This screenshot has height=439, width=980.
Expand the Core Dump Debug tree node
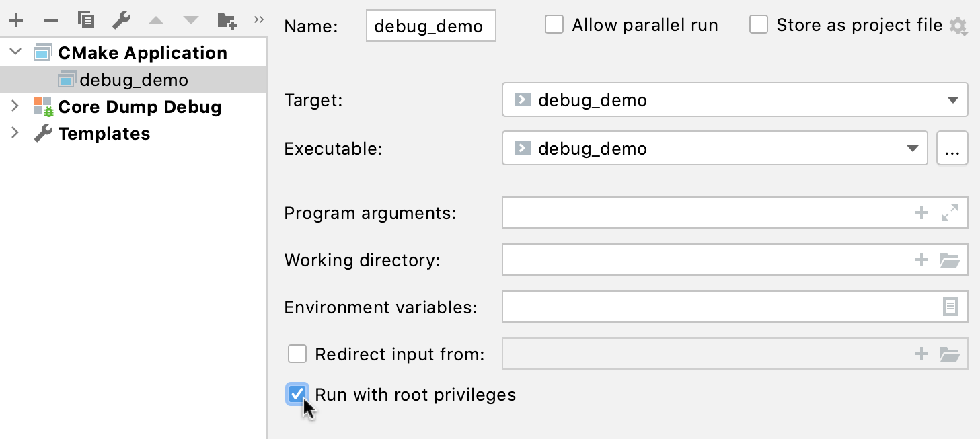pyautogui.click(x=15, y=106)
